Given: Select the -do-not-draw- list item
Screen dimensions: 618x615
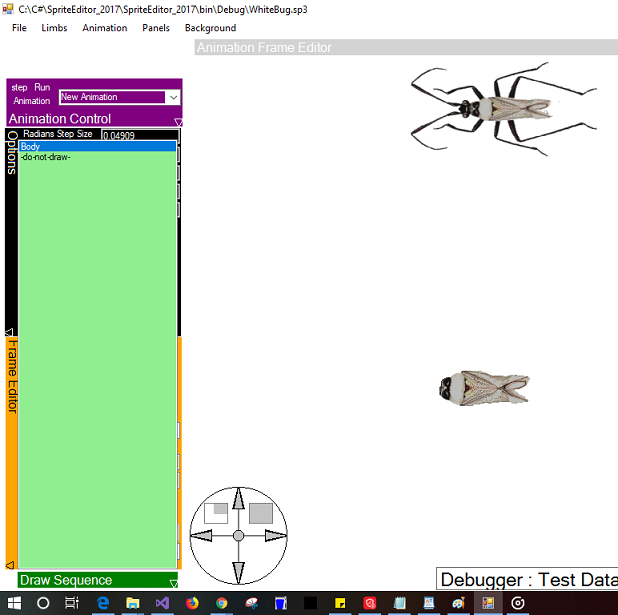Looking at the screenshot, I should (x=97, y=157).
